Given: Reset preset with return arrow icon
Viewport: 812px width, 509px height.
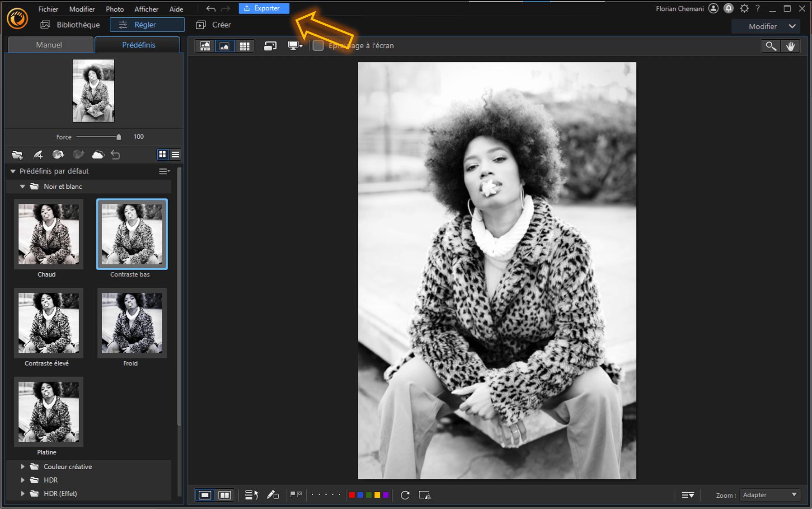Looking at the screenshot, I should [x=116, y=155].
